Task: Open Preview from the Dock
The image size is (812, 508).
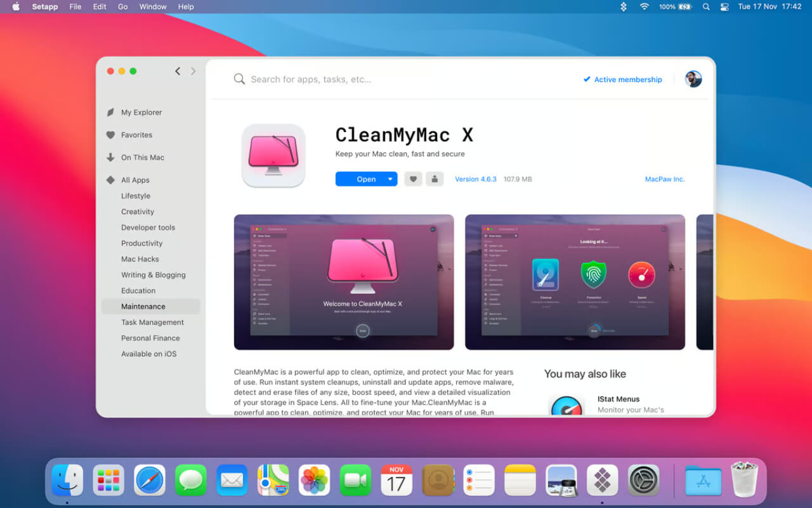Action: (x=561, y=480)
